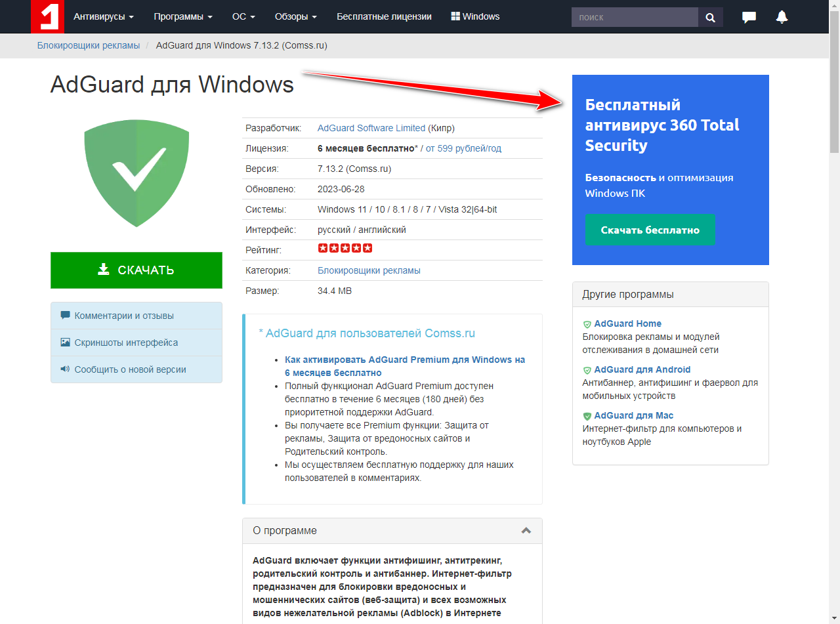Click от 599 рублей/год license link

coord(463,148)
